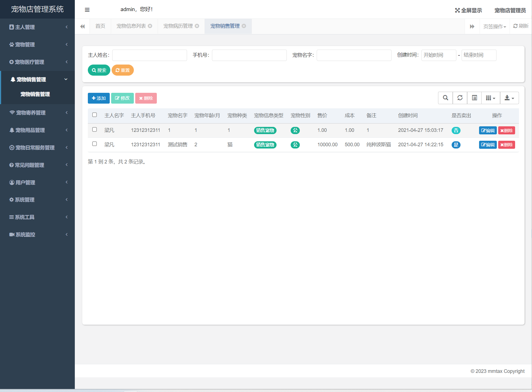
Task: Check the select-all header checkbox
Action: [94, 115]
